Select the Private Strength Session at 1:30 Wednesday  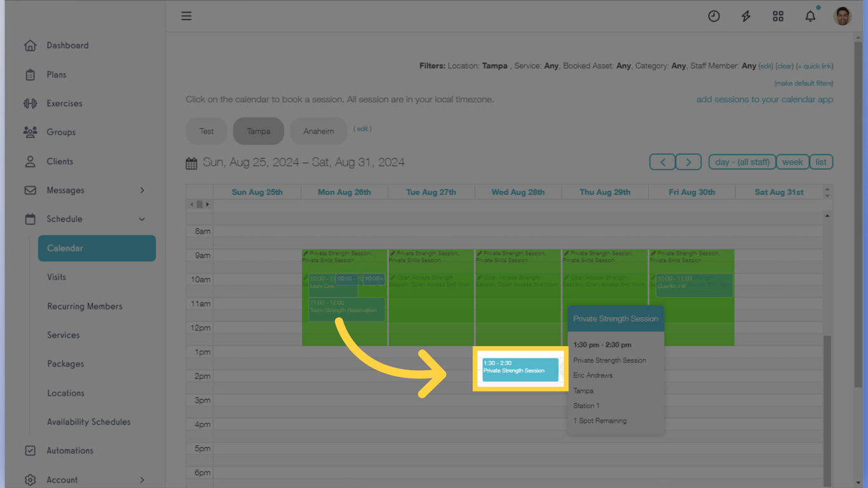pyautogui.click(x=520, y=369)
